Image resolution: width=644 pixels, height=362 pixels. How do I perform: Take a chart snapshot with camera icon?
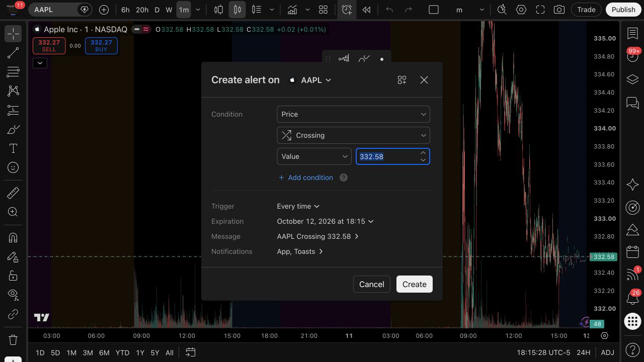click(559, 10)
